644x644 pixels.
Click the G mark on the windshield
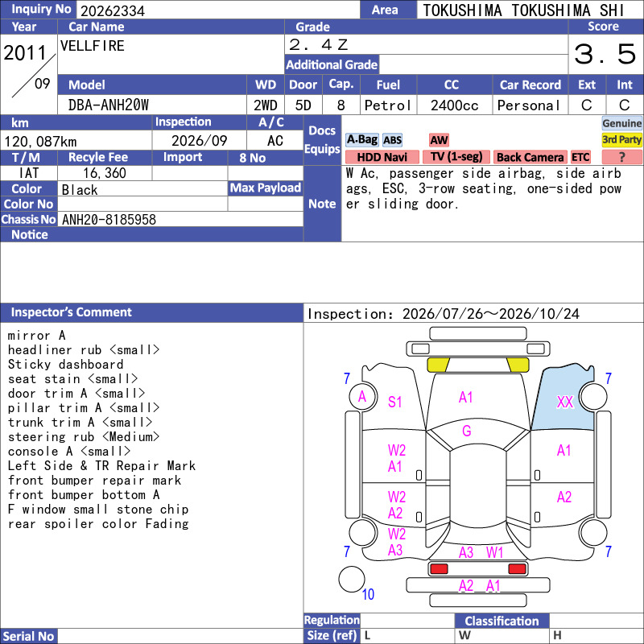pyautogui.click(x=467, y=431)
